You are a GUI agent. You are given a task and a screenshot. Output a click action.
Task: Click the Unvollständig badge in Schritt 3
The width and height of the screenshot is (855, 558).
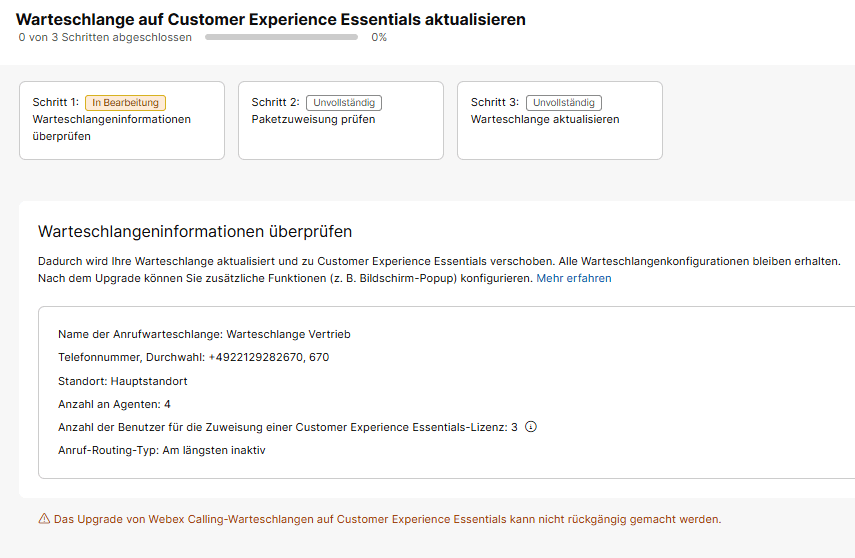click(564, 102)
